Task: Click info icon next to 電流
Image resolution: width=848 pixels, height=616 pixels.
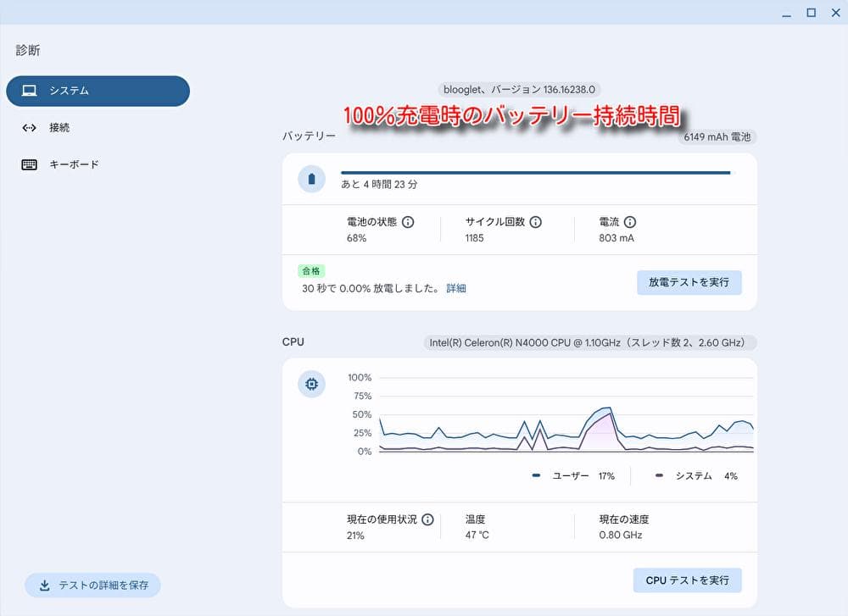Action: click(630, 222)
